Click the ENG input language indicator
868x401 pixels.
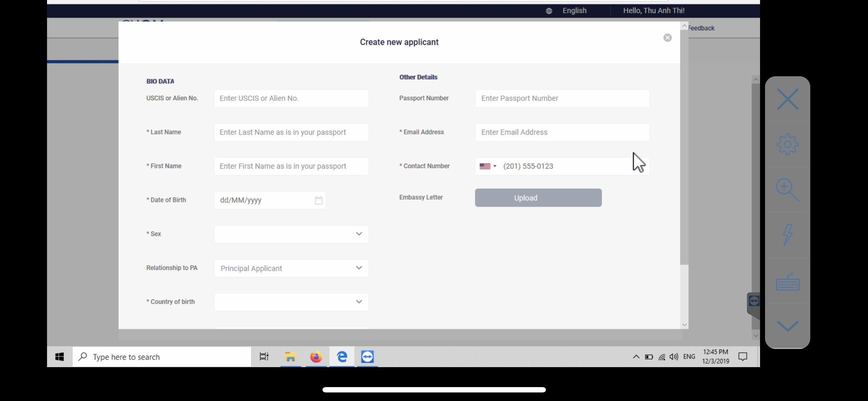[x=689, y=357]
